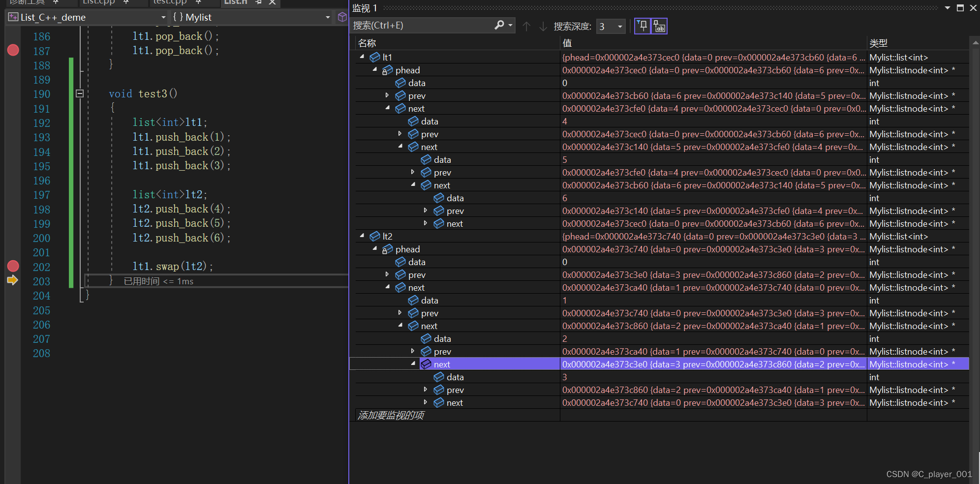Screen dimensions: 980x484
Task: Collapse lt1 next node 0x000002a4e373cfe0
Action: click(x=388, y=108)
